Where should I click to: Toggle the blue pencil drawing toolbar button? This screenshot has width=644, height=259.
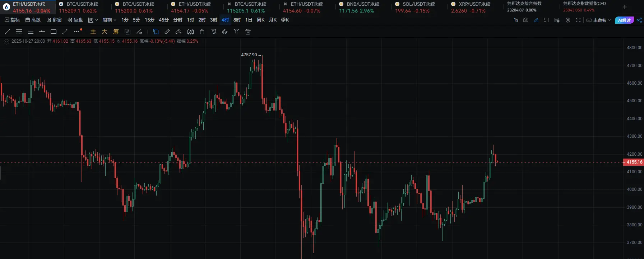click(536, 20)
